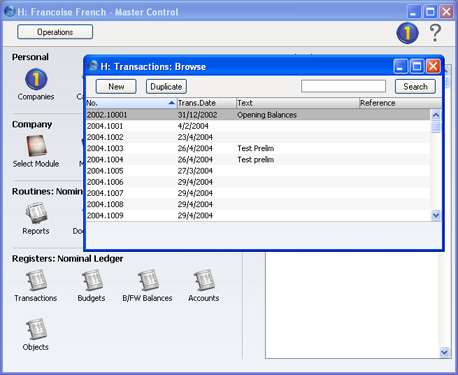Viewport: 458px width, 375px height.
Task: Select transaction row 2002.10001
Action: click(258, 115)
